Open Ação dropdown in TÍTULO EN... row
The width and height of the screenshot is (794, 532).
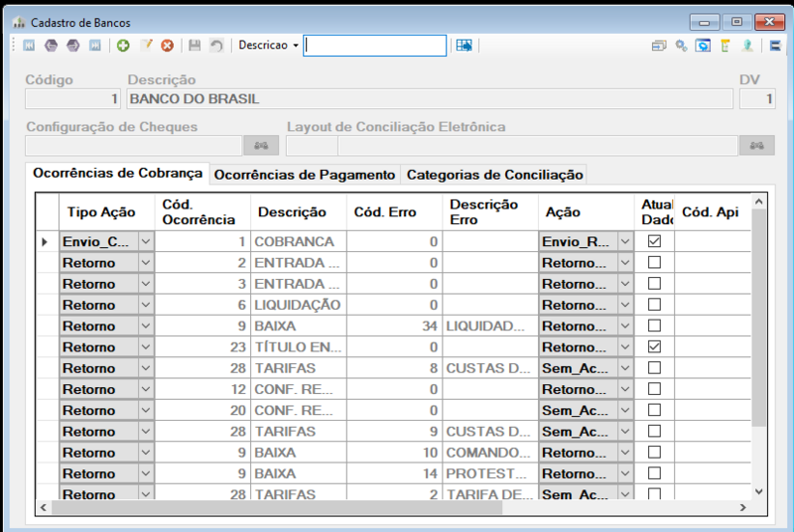pos(625,347)
